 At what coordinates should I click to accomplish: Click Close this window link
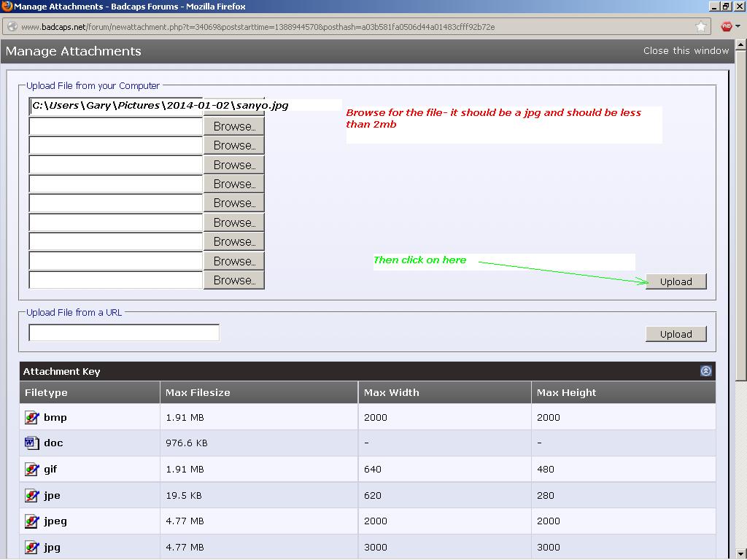pyautogui.click(x=686, y=51)
